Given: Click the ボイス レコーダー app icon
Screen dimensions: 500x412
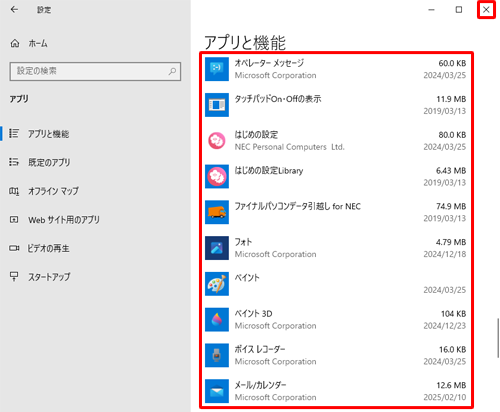Looking at the screenshot, I should click(217, 355).
